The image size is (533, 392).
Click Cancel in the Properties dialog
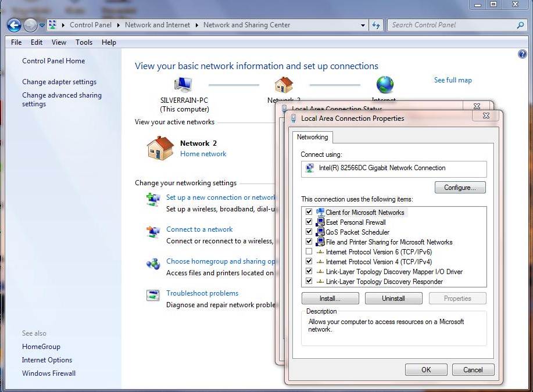click(x=473, y=369)
